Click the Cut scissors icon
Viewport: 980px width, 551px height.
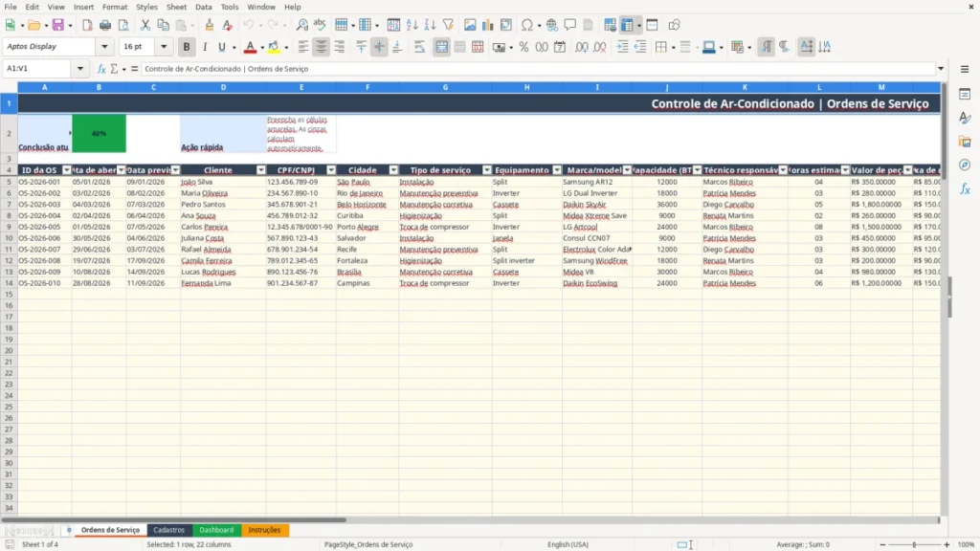click(145, 25)
